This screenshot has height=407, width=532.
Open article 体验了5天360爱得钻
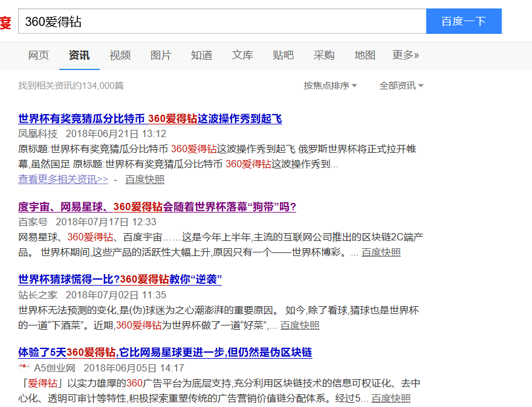[165, 353]
